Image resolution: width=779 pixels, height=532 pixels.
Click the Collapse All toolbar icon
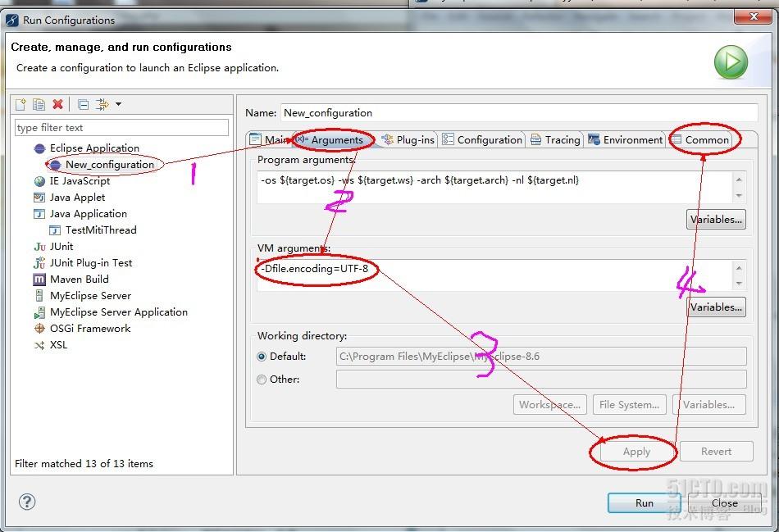tap(84, 104)
